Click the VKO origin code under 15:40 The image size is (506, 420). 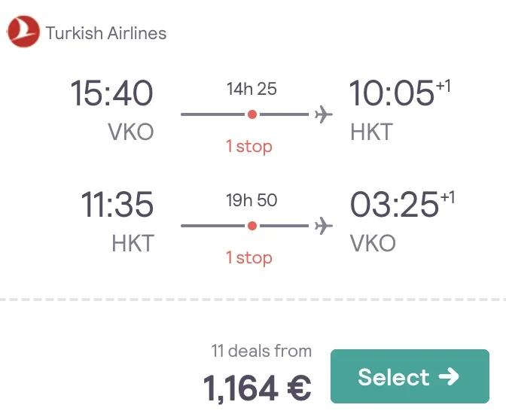131,132
